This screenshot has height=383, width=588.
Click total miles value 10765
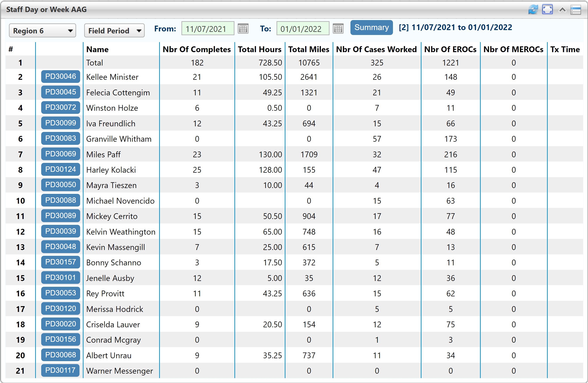coord(309,63)
